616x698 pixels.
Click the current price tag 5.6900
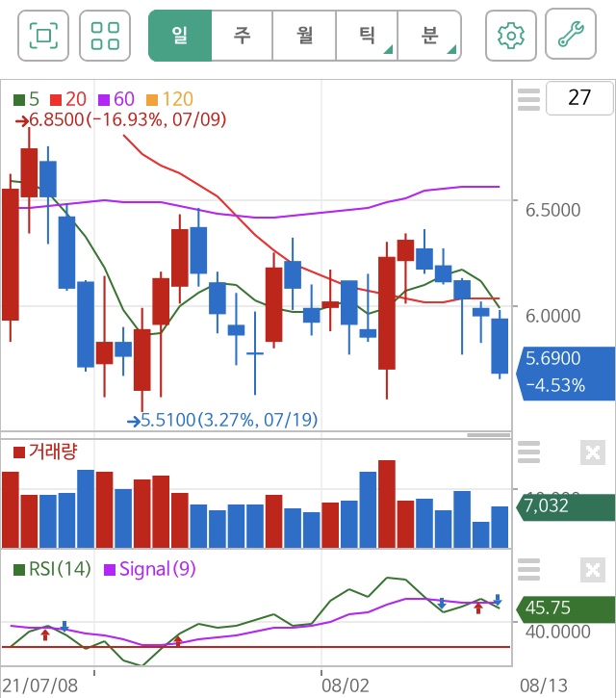point(552,358)
